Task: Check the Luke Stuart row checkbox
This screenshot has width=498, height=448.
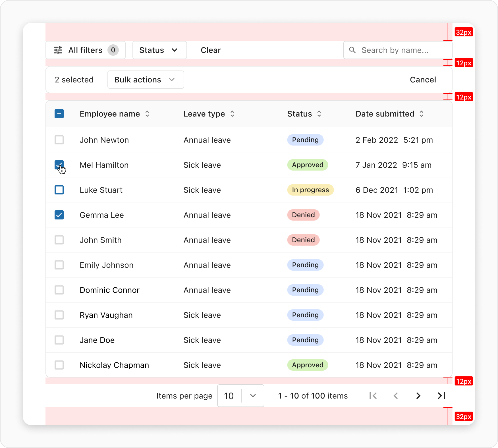Action: (59, 190)
